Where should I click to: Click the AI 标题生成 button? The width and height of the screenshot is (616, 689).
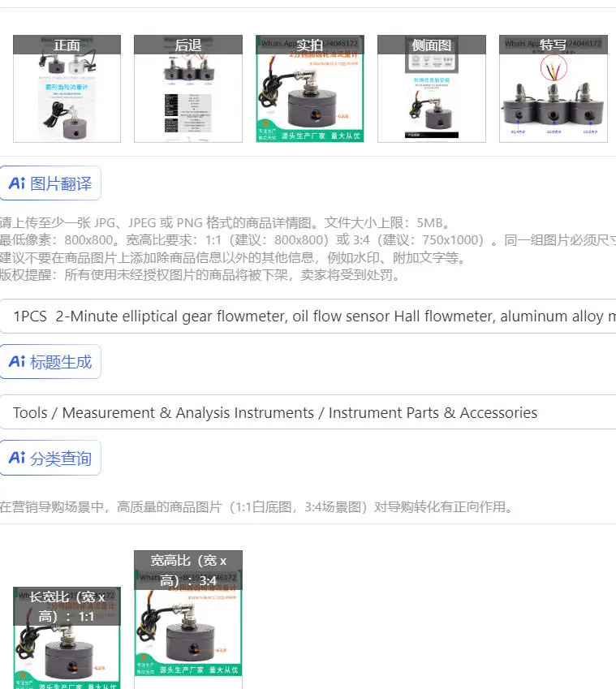(x=50, y=362)
